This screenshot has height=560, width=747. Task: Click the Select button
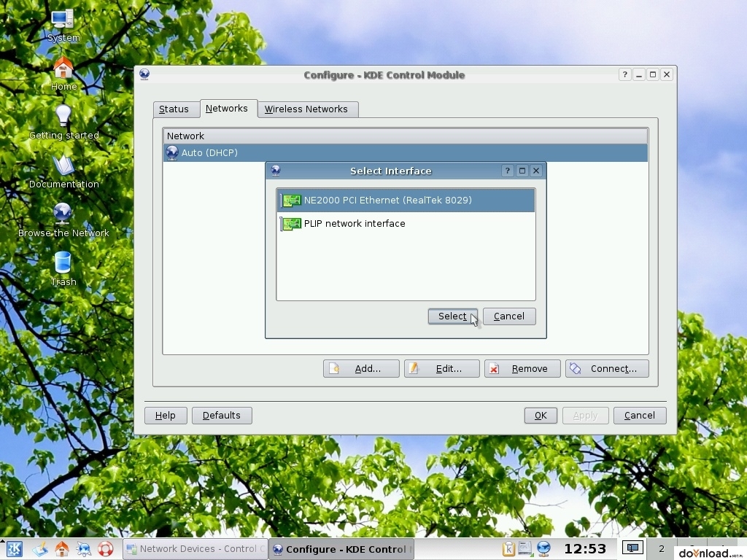452,316
